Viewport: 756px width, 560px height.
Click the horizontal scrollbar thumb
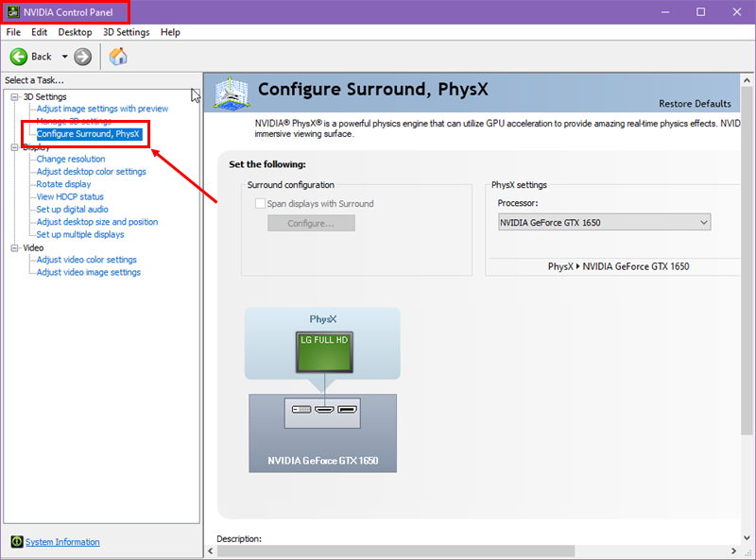coord(395,551)
